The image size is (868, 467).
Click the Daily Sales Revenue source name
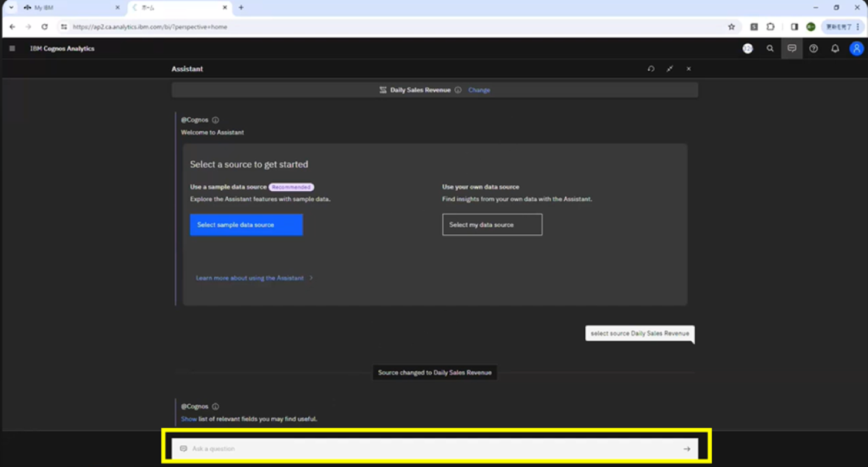[420, 90]
